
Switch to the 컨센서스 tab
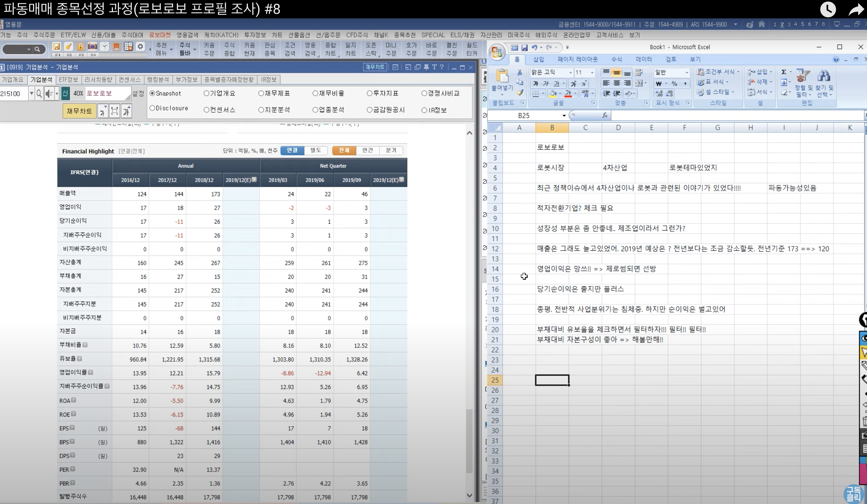click(129, 80)
